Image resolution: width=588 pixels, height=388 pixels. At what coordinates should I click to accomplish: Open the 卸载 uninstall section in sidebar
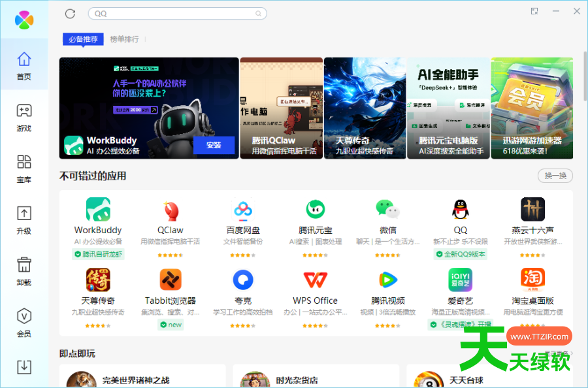click(24, 272)
